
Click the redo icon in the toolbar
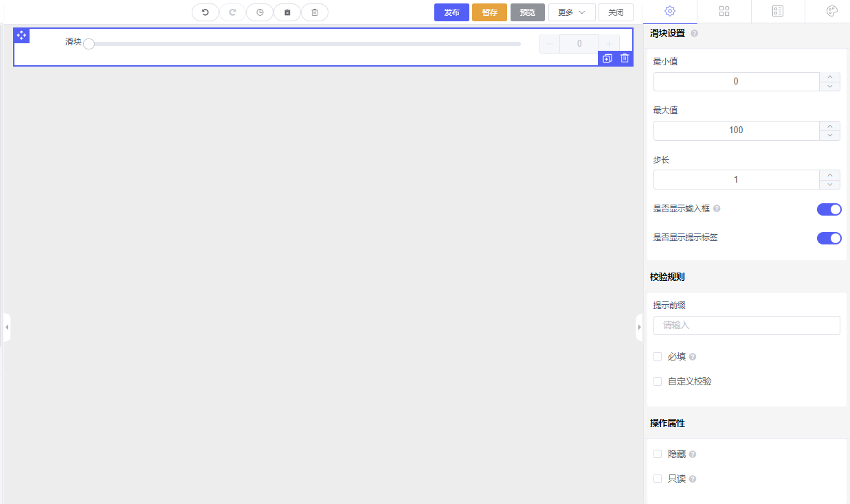pyautogui.click(x=232, y=12)
